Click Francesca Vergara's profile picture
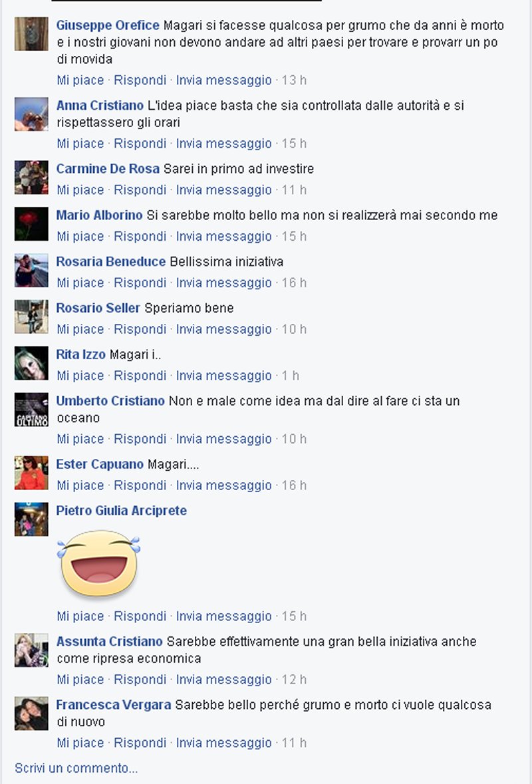 pyautogui.click(x=31, y=714)
